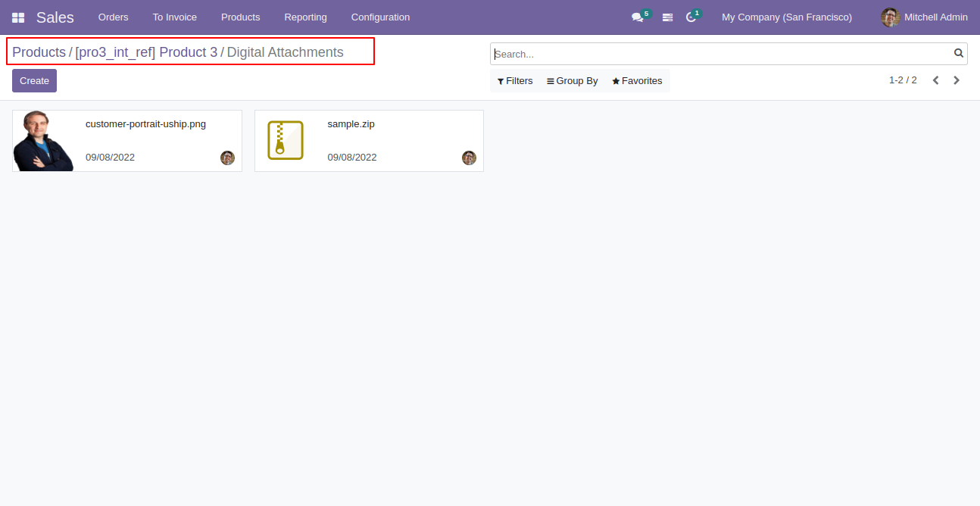Open the Favorites dropdown
Screen dimensions: 980x506
pyautogui.click(x=637, y=81)
